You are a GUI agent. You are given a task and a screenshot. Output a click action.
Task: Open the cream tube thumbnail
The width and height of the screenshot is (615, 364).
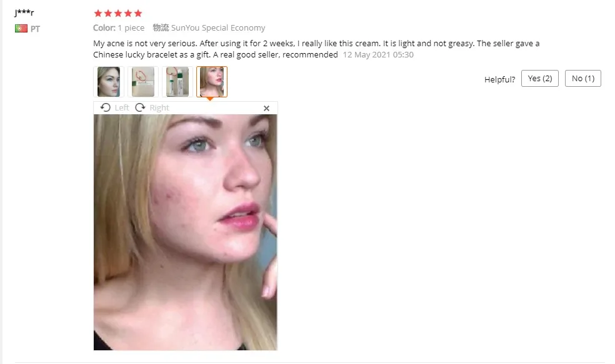[x=177, y=82]
